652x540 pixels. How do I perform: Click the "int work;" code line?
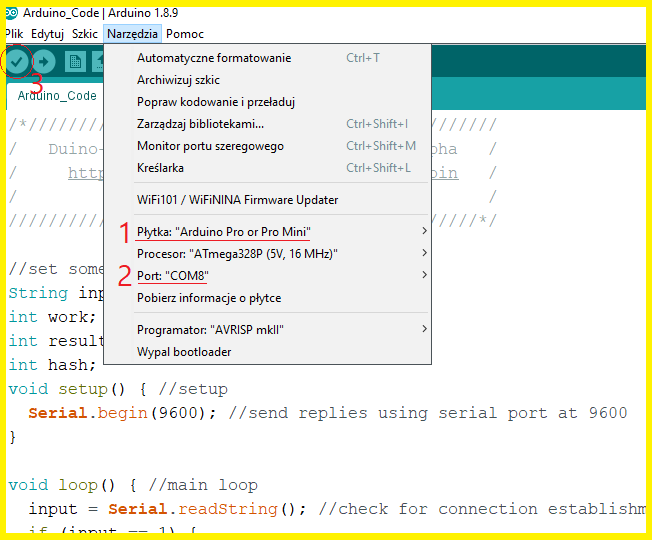coord(52,317)
